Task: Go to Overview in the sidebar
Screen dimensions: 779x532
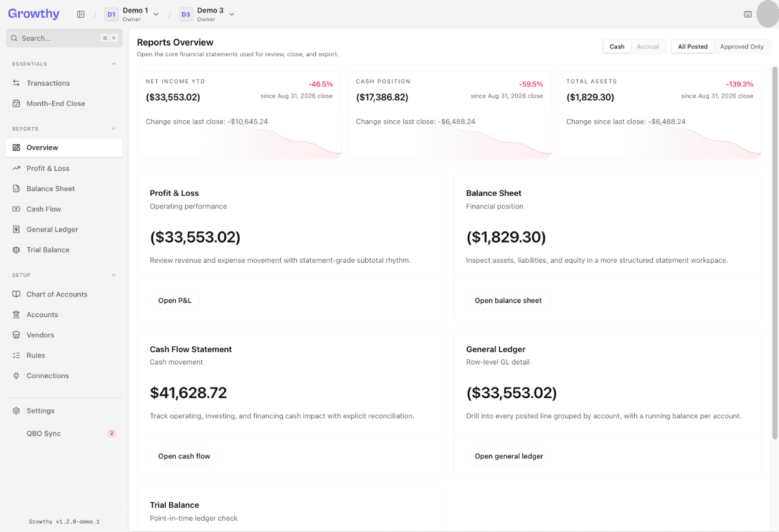Action: [64, 148]
